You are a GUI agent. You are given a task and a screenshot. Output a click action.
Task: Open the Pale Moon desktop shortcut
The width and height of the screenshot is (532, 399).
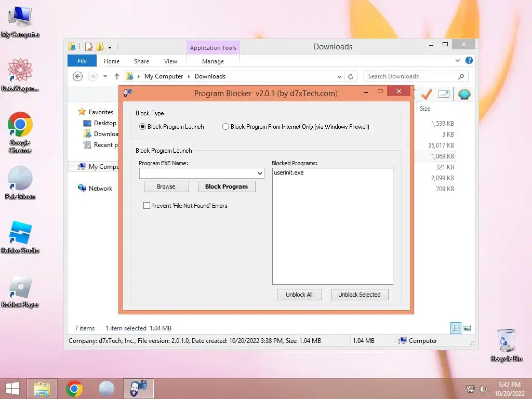[20, 182]
